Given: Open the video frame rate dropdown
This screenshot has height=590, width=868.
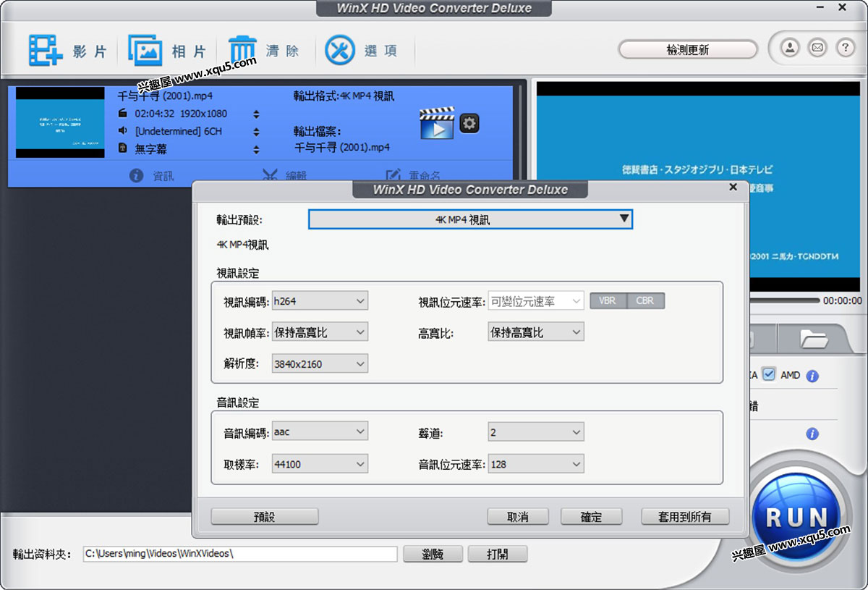Looking at the screenshot, I should click(320, 332).
